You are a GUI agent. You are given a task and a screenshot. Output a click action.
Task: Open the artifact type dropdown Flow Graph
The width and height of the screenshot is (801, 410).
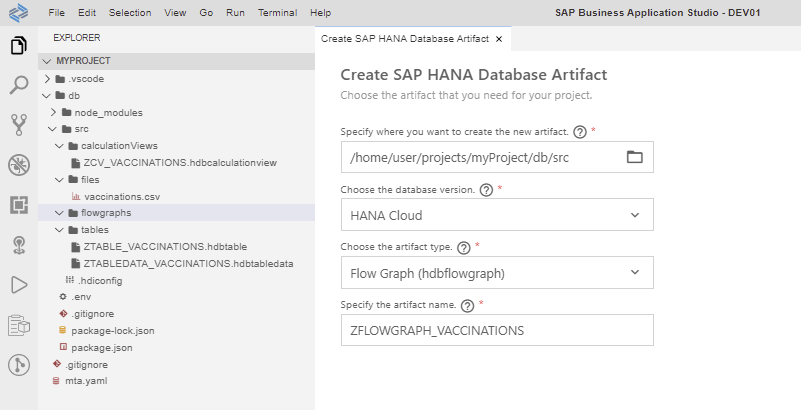coord(497,273)
